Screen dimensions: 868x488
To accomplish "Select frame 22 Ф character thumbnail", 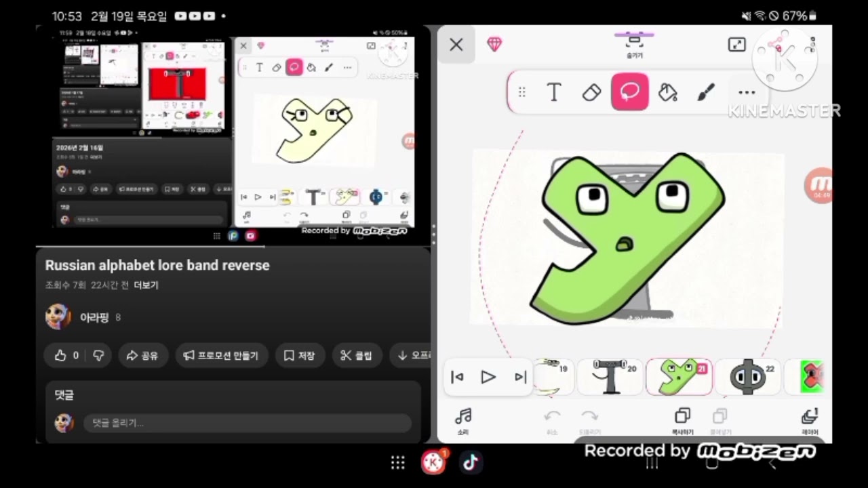I will [748, 378].
